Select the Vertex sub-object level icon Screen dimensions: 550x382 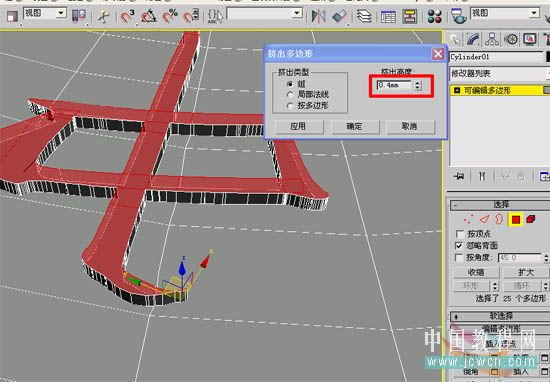tap(468, 220)
